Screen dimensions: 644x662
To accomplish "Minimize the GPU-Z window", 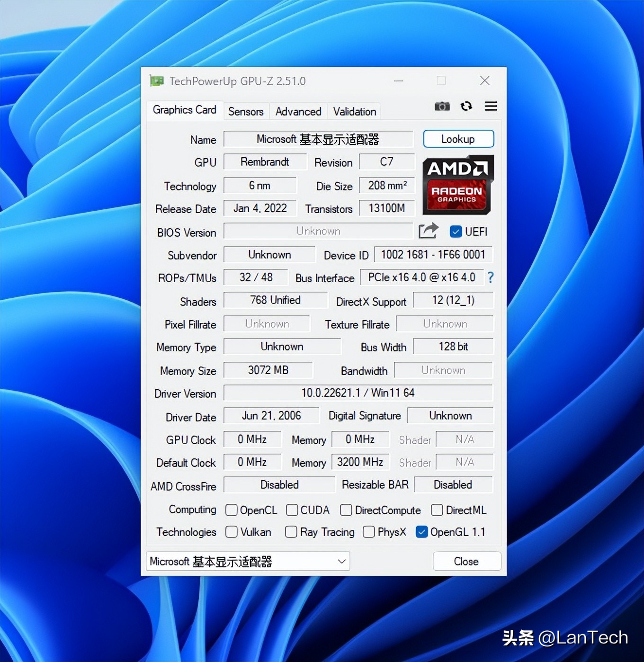I will (x=399, y=81).
